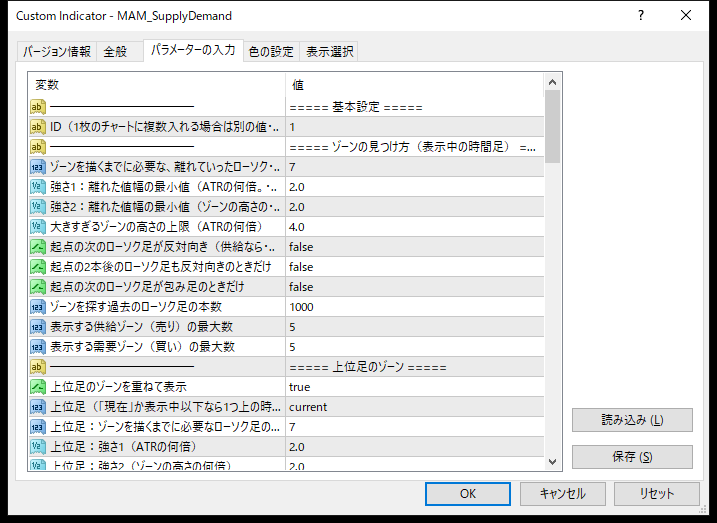Select ID value cell showing 1
This screenshot has width=717, height=523.
415,127
